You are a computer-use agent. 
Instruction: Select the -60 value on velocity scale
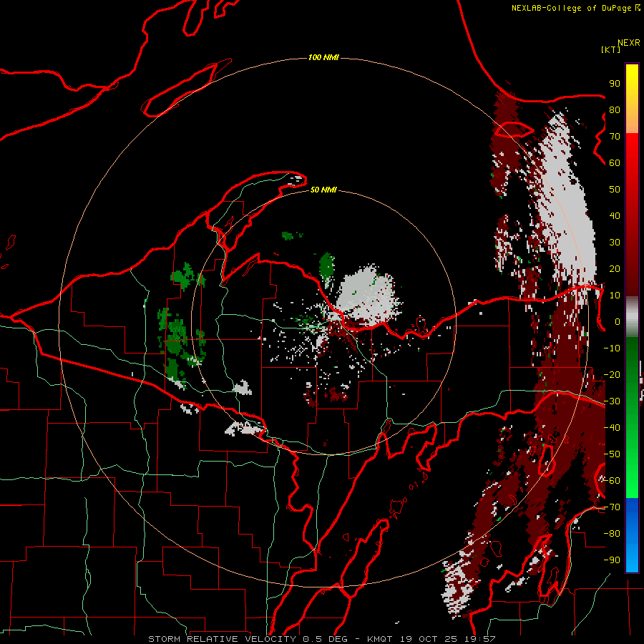click(x=612, y=481)
